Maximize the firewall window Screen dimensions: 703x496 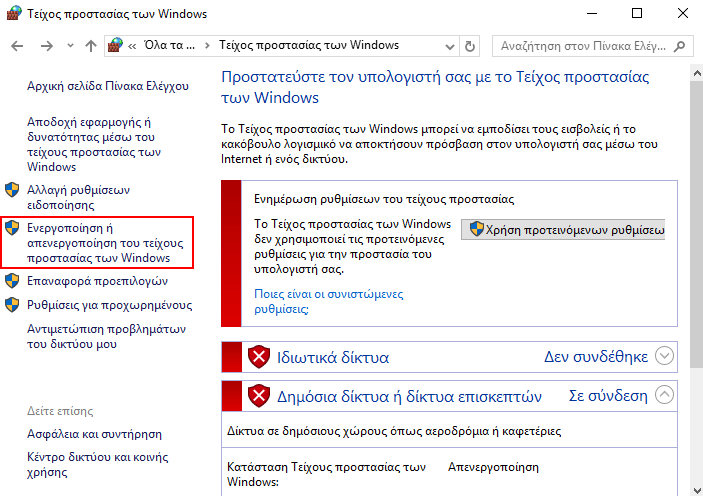coord(637,13)
